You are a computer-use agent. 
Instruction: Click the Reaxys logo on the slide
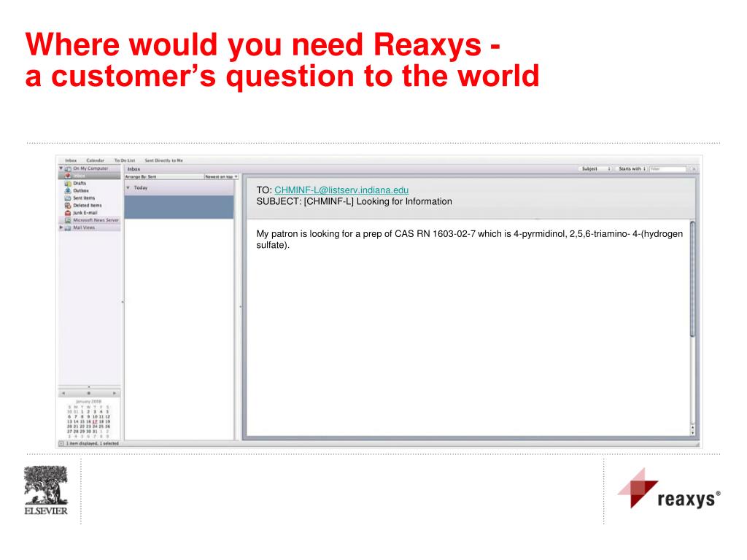(669, 489)
